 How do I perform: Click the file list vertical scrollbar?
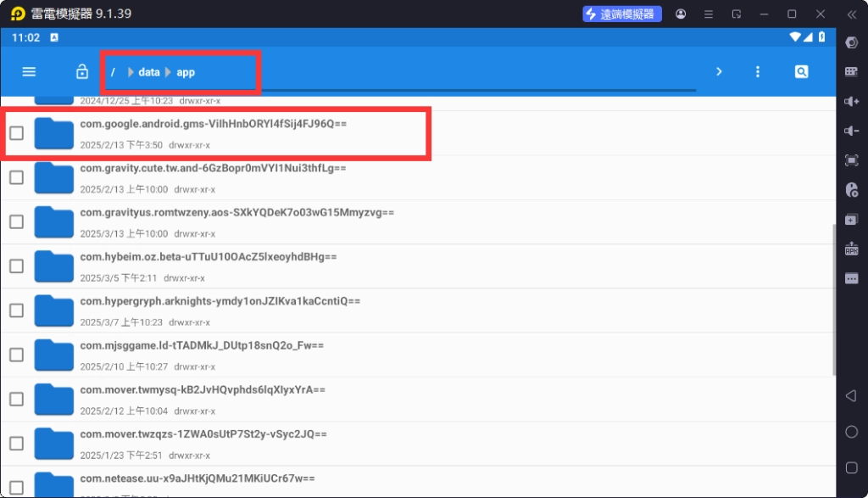pos(834,299)
